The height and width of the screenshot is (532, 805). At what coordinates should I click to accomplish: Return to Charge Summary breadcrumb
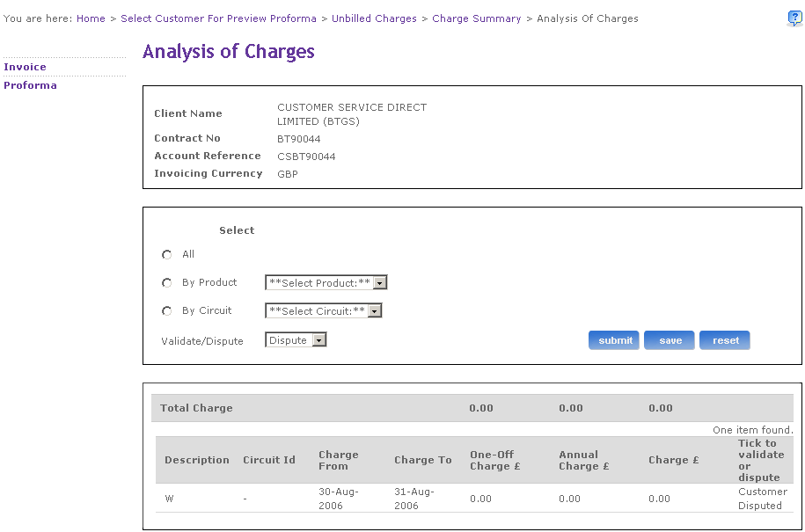point(476,18)
